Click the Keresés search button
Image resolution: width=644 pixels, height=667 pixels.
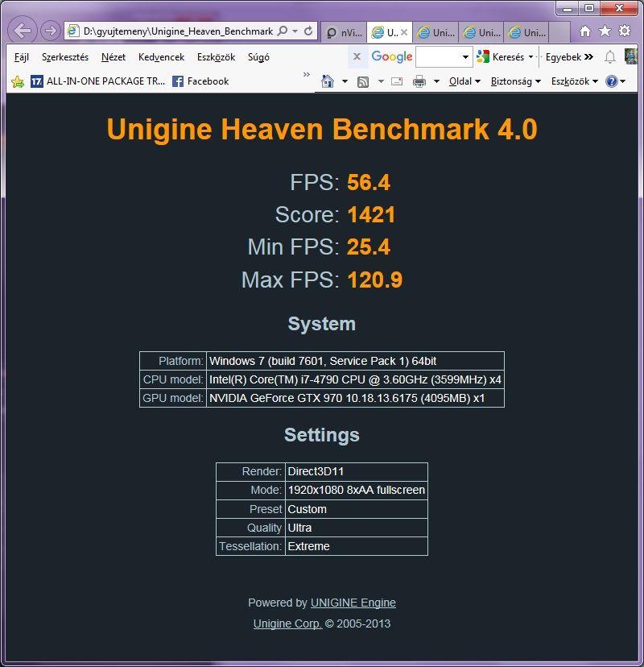pos(501,57)
